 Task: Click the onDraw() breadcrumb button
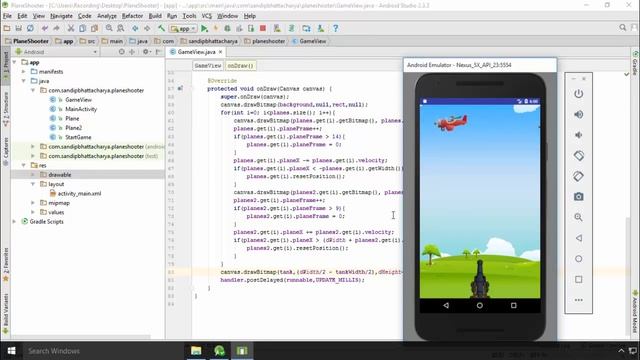click(240, 65)
